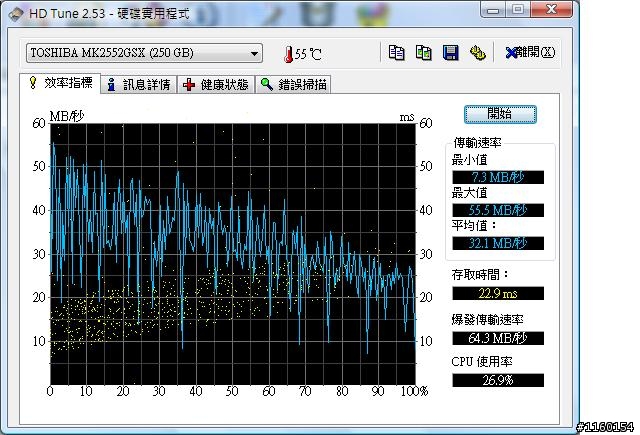
Task: Click the 爆發傳輸速率 label
Action: tap(487, 320)
